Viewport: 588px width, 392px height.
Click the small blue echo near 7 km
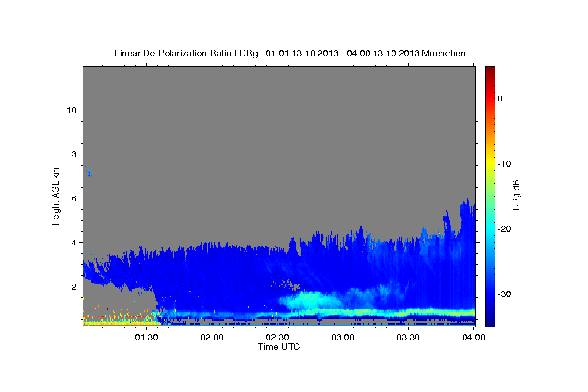[x=88, y=171]
